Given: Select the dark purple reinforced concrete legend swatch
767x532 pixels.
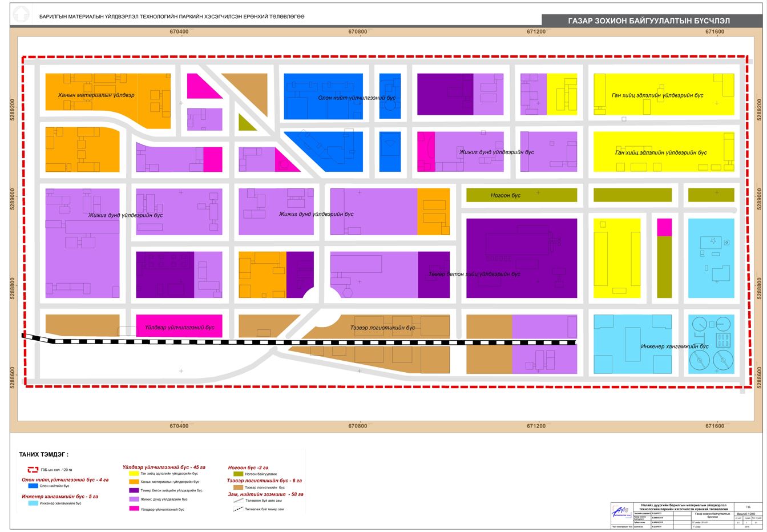Looking at the screenshot, I should 134,490.
